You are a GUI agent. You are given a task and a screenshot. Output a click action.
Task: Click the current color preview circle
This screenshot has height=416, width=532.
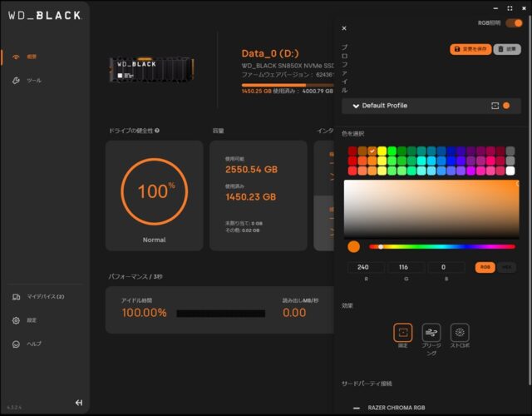(x=353, y=247)
